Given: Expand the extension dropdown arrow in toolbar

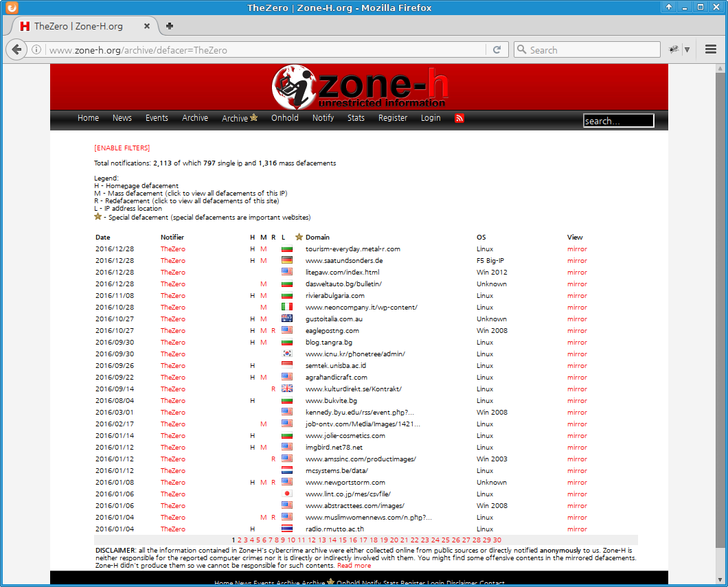Looking at the screenshot, I should point(687,49).
